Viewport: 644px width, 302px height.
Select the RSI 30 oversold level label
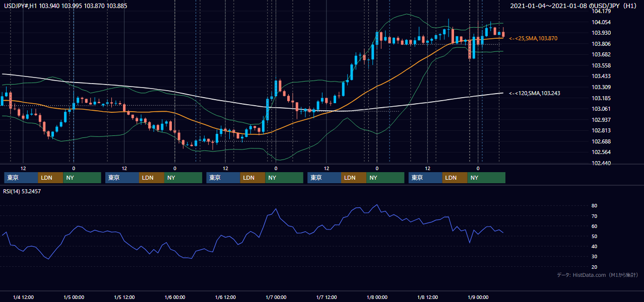pyautogui.click(x=595, y=257)
